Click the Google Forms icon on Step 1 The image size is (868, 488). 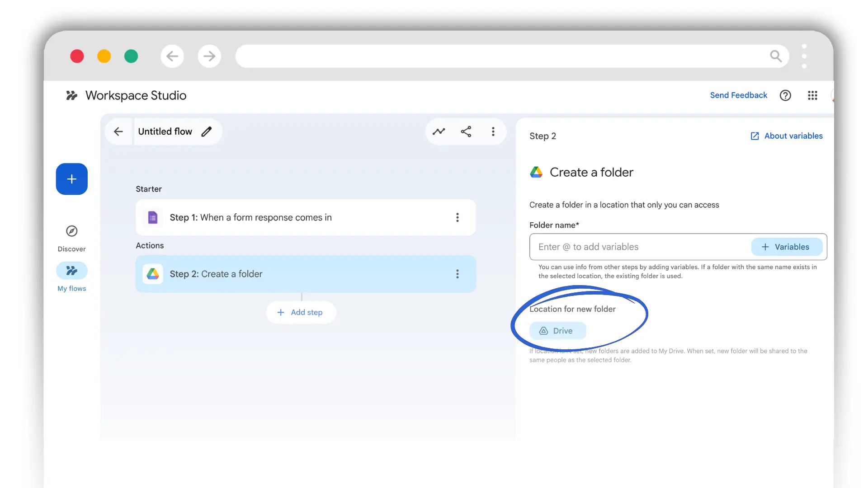[153, 217]
